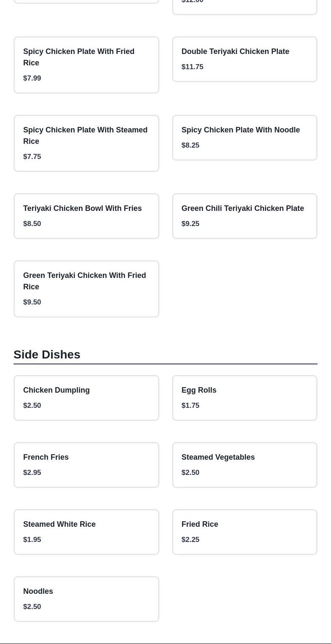The image size is (331, 644).
Task: Select the Chicken Dumpling side dish
Action: click(x=86, y=398)
